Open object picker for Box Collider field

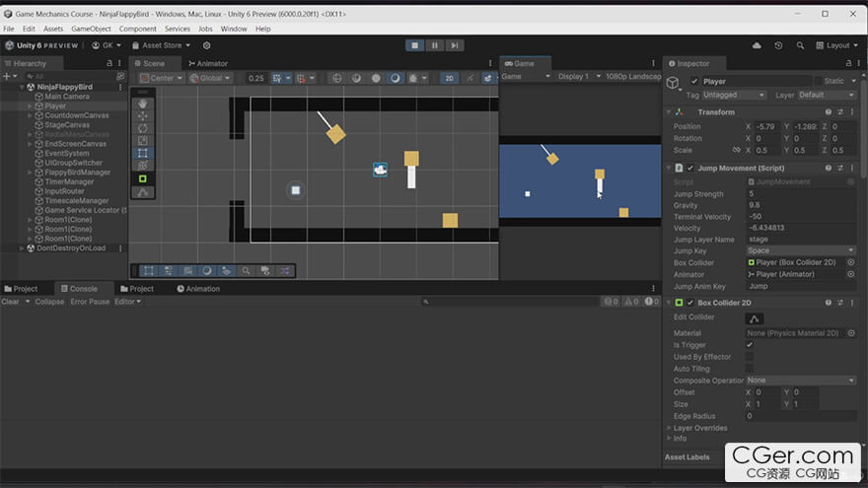(851, 262)
